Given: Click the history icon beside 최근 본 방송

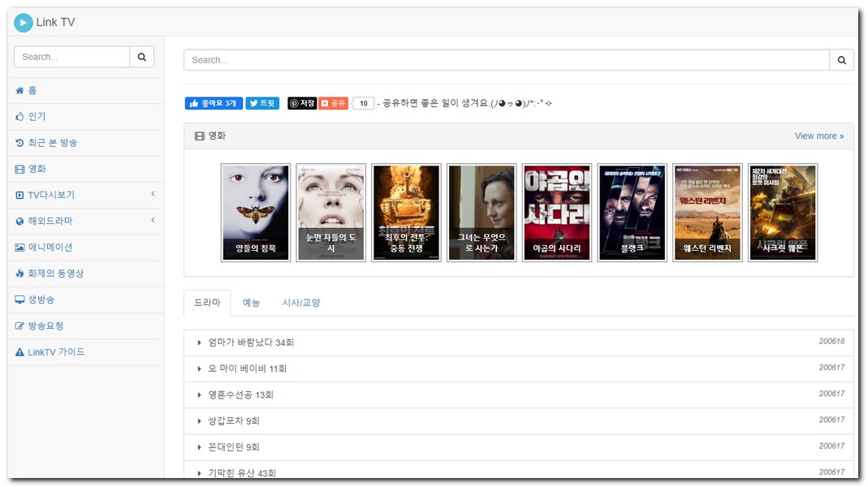Looking at the screenshot, I should click(x=20, y=143).
